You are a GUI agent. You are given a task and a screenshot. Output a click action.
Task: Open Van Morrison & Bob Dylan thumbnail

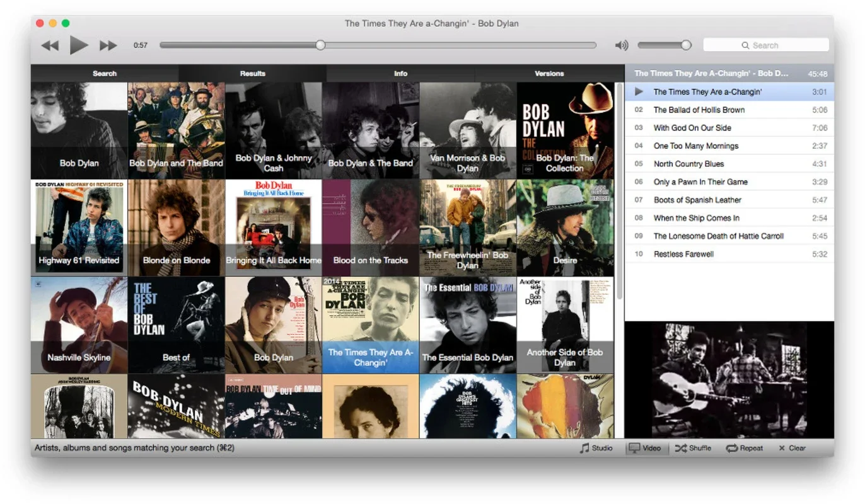point(468,130)
